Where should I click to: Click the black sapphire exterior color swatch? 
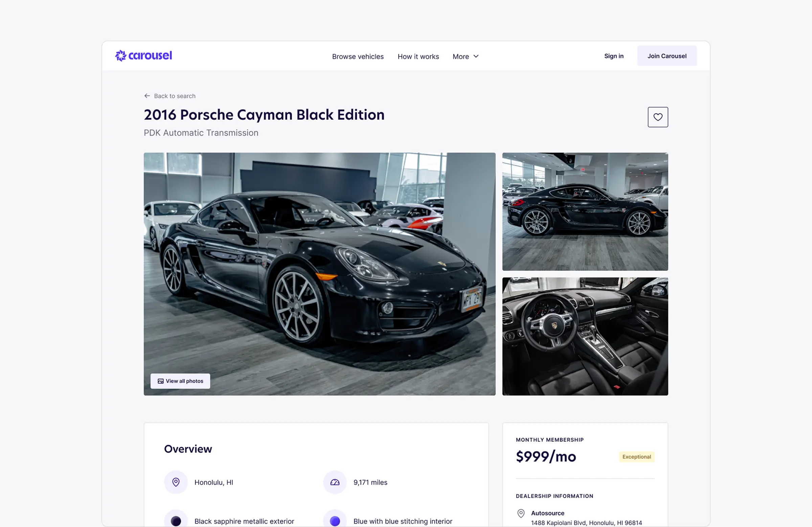176,521
